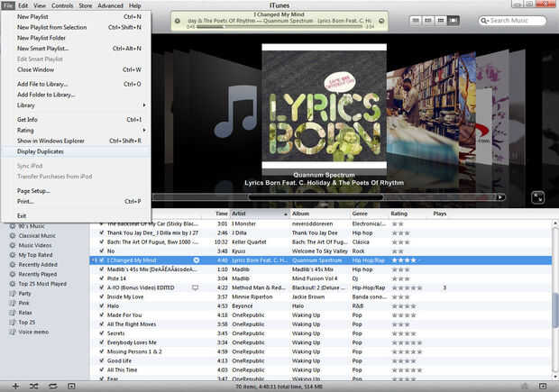Sort by Album column header

pyautogui.click(x=319, y=214)
